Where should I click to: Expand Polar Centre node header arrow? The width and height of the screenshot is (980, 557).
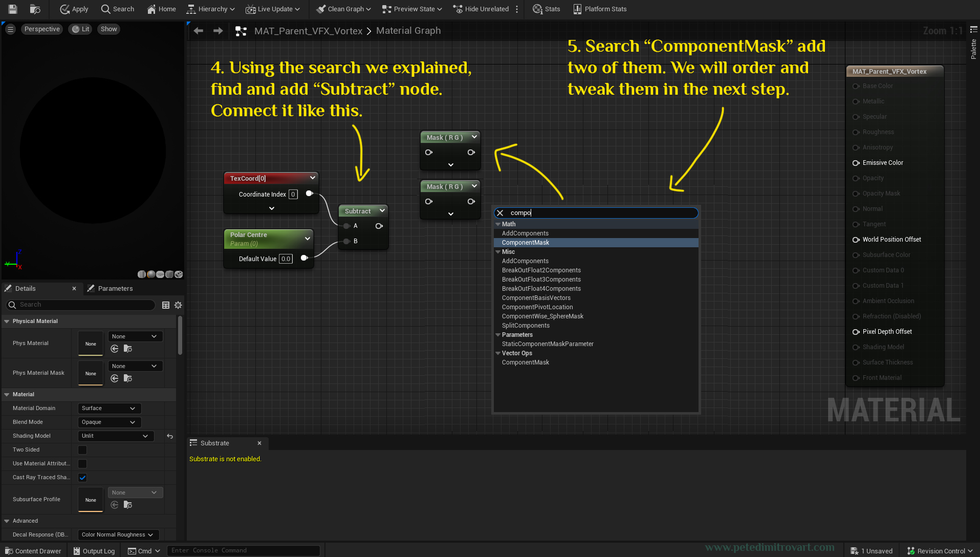pyautogui.click(x=308, y=239)
